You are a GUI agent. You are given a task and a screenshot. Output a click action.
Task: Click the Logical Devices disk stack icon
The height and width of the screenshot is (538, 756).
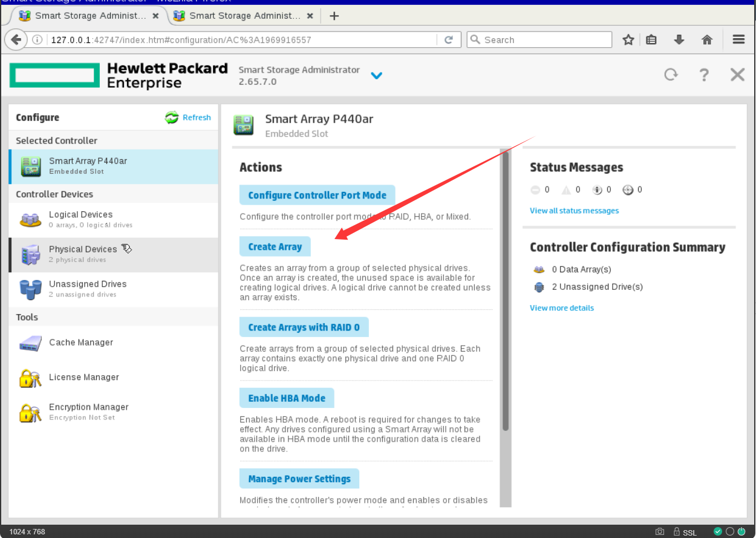tap(30, 219)
